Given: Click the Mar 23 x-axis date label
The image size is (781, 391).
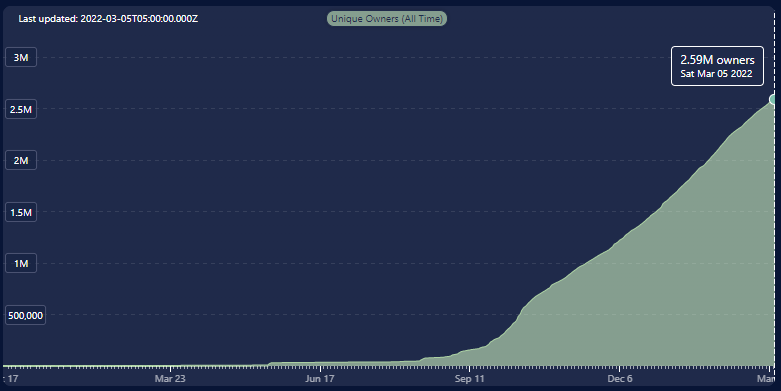Looking at the screenshot, I should [170, 379].
